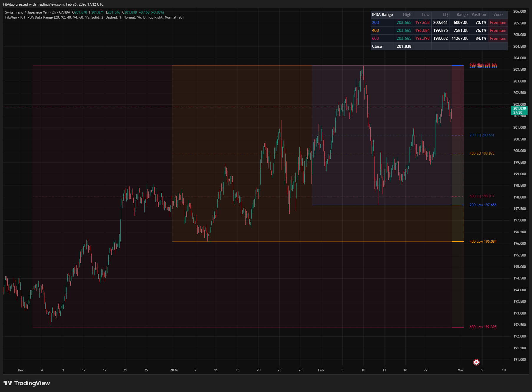Click the FibAlgo created with TradingView.com text
The image size is (532, 392).
coord(53,4)
